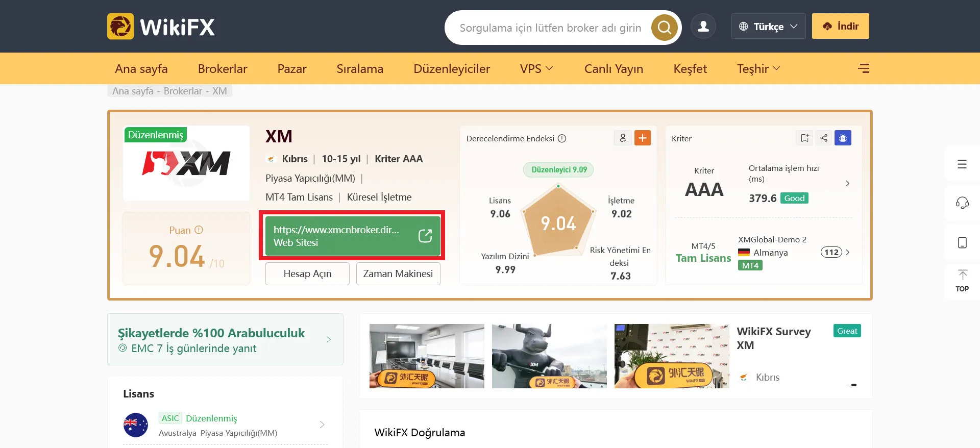Open the hamburger menu in navigation bar

[x=864, y=68]
